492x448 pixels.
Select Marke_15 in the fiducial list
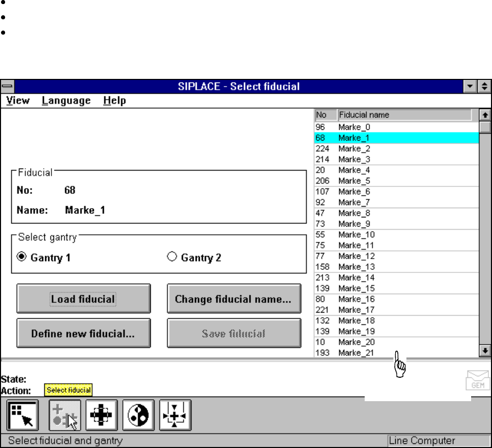pos(396,288)
